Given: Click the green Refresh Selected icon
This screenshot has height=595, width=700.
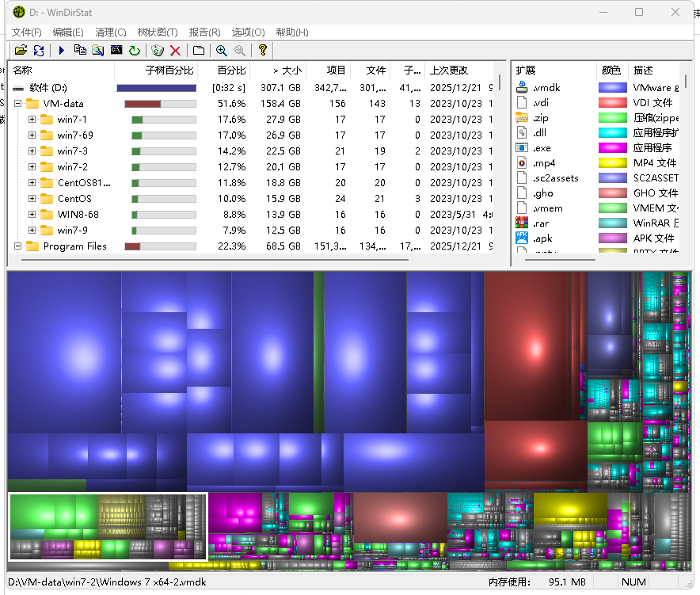Looking at the screenshot, I should [135, 51].
